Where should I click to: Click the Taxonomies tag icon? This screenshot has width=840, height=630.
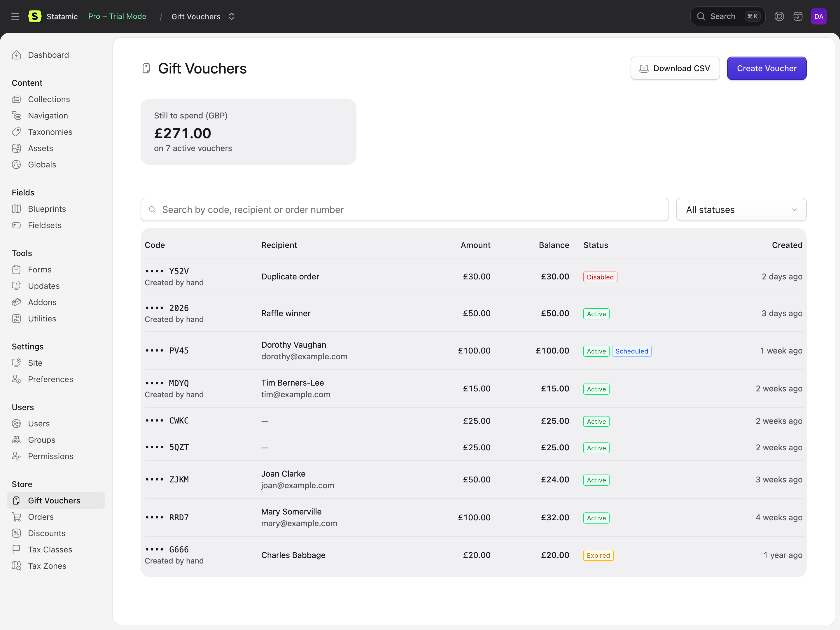pyautogui.click(x=16, y=132)
